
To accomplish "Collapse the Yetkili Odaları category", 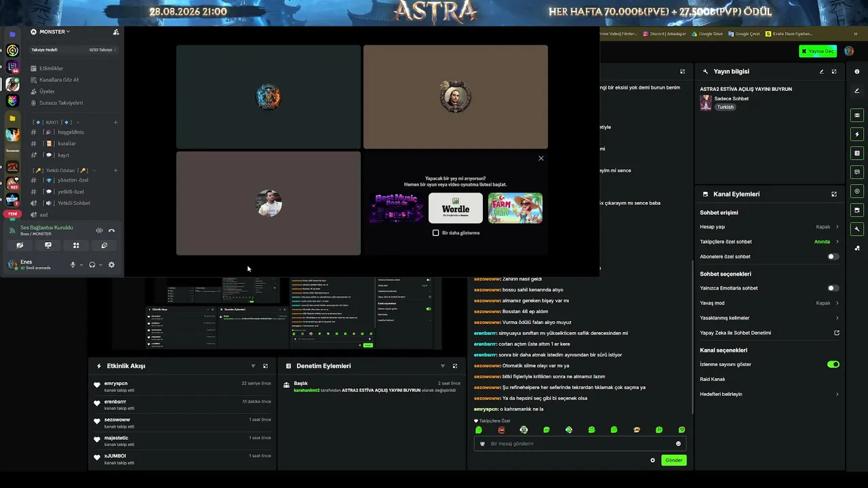I will (64, 171).
